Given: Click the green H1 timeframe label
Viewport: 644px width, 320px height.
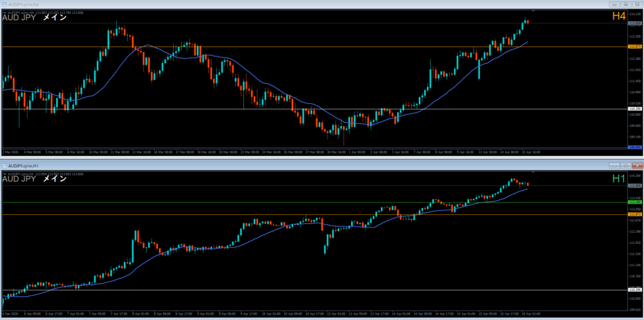Looking at the screenshot, I should point(618,179).
